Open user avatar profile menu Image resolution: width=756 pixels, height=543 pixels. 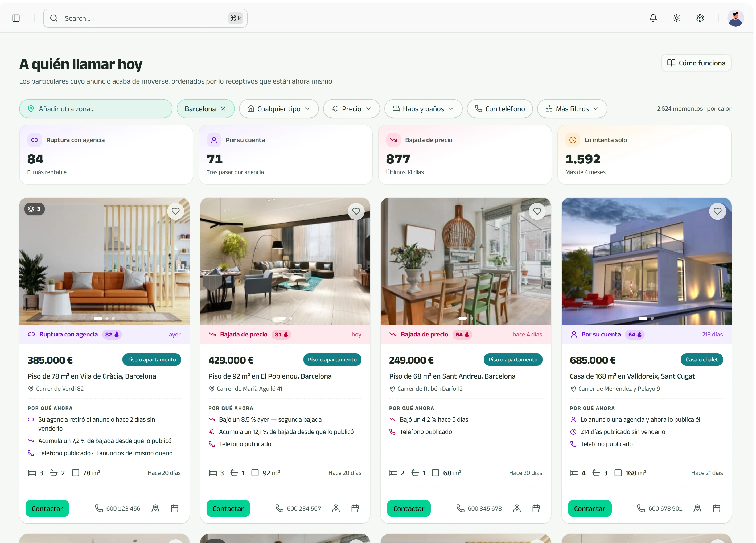coord(735,18)
